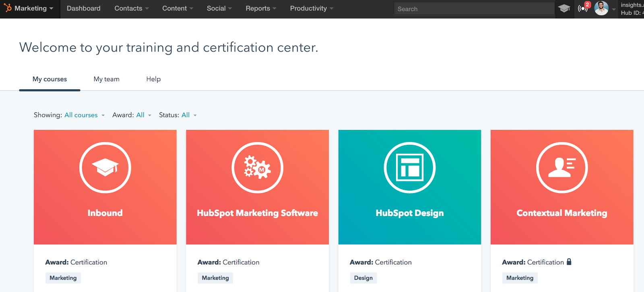Viewport: 644px width, 292px height.
Task: Switch to the My team tab
Action: tap(107, 79)
